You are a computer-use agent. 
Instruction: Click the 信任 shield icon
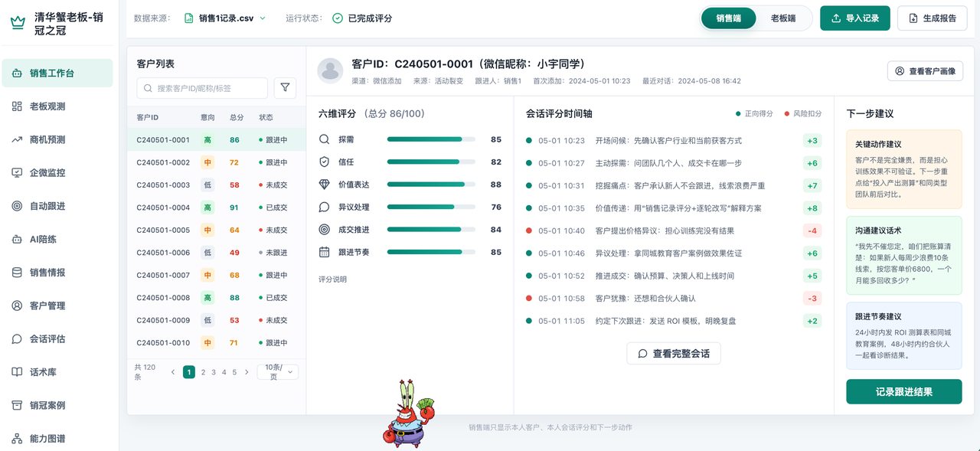click(325, 162)
